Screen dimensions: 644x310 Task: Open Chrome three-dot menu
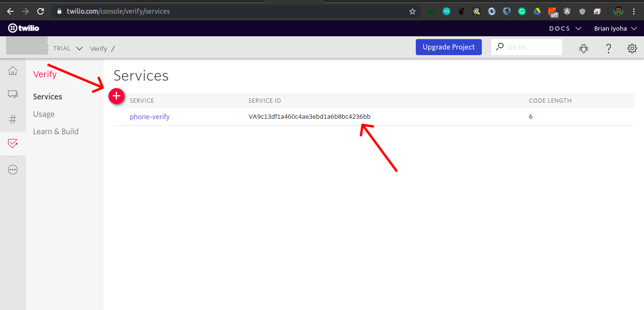point(634,11)
